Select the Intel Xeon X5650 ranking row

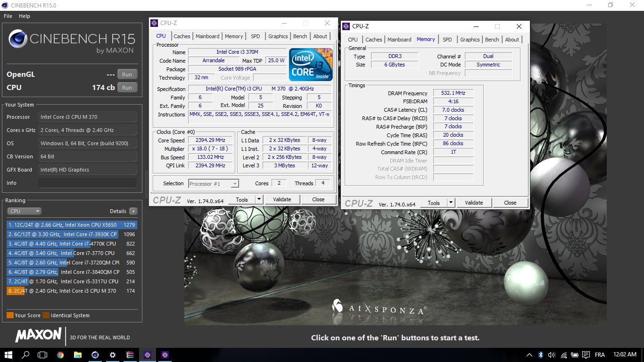(x=72, y=225)
